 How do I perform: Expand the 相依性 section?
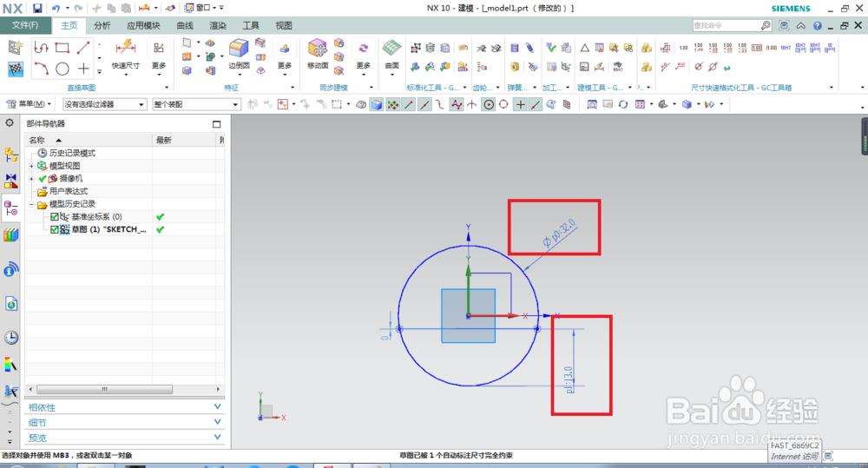(124, 407)
